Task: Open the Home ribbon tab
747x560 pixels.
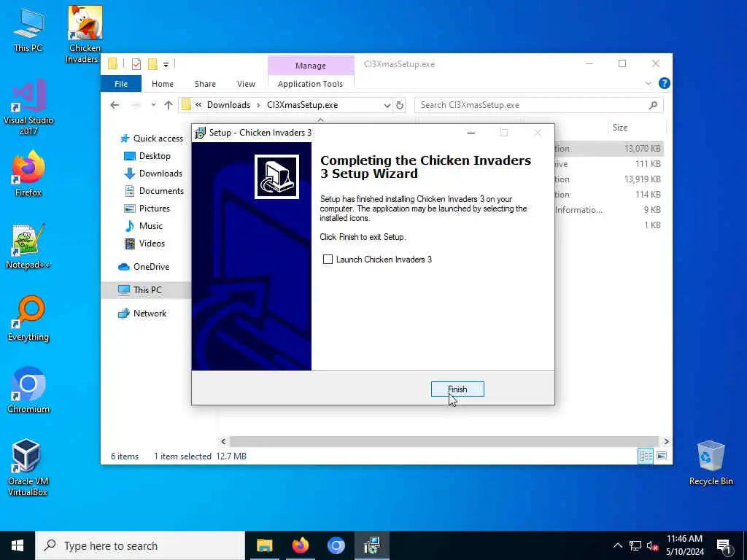Action: pyautogui.click(x=163, y=84)
